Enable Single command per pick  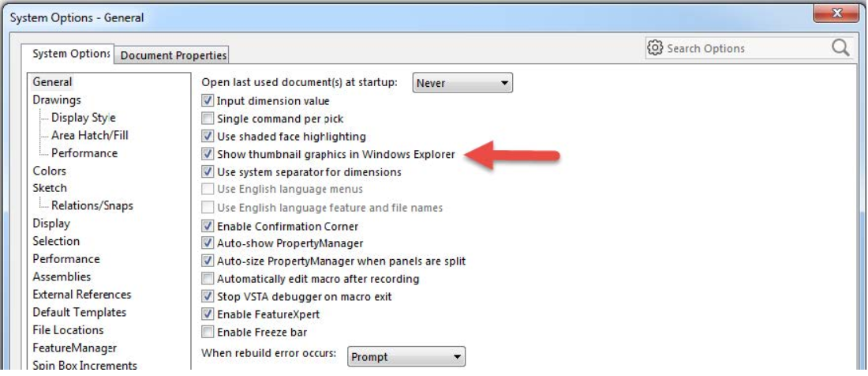tap(208, 118)
